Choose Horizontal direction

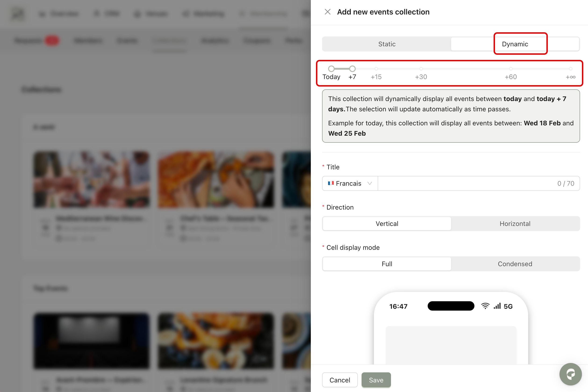pyautogui.click(x=515, y=224)
